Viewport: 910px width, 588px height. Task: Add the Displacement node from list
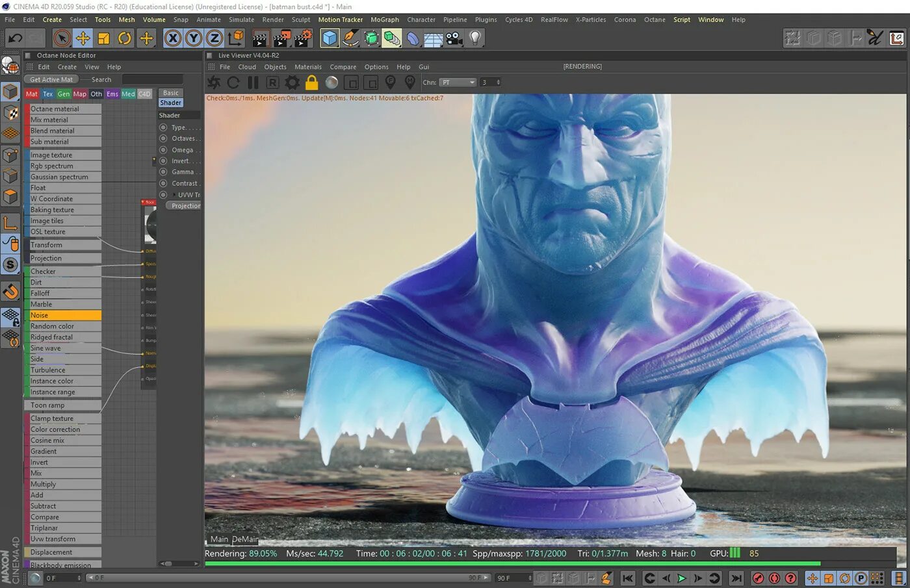[63, 552]
